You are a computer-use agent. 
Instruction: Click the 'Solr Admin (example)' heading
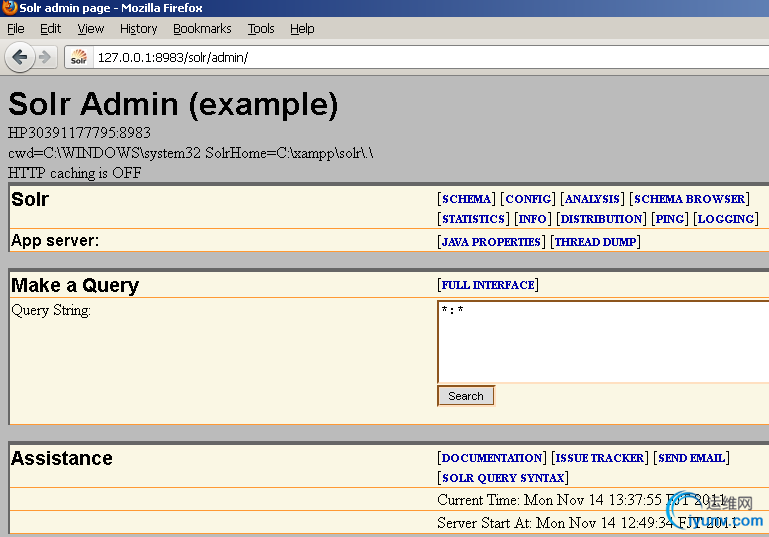173,104
